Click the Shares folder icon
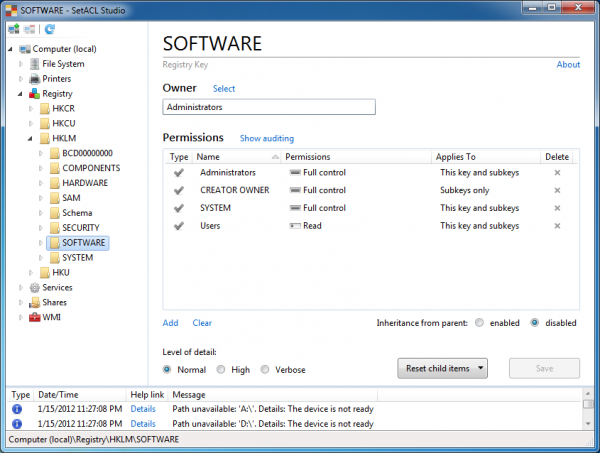 point(34,303)
